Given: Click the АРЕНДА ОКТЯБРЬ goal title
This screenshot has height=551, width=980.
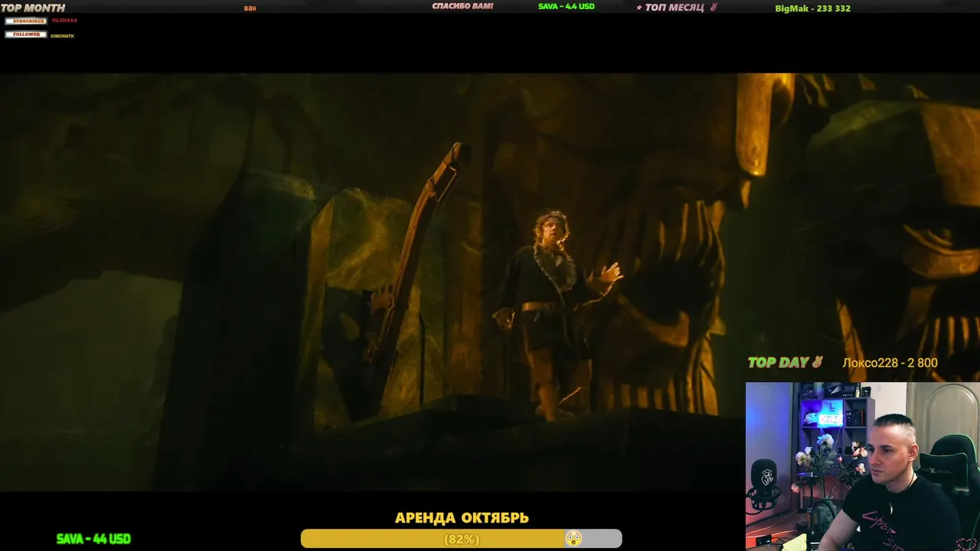Looking at the screenshot, I should click(462, 518).
